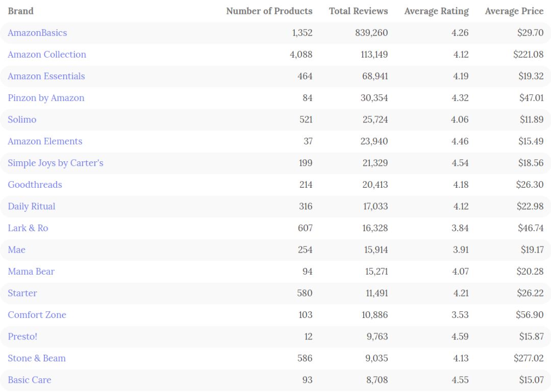This screenshot has width=551, height=392.
Task: Select the 17,033 total reviews cell
Action: pos(375,206)
